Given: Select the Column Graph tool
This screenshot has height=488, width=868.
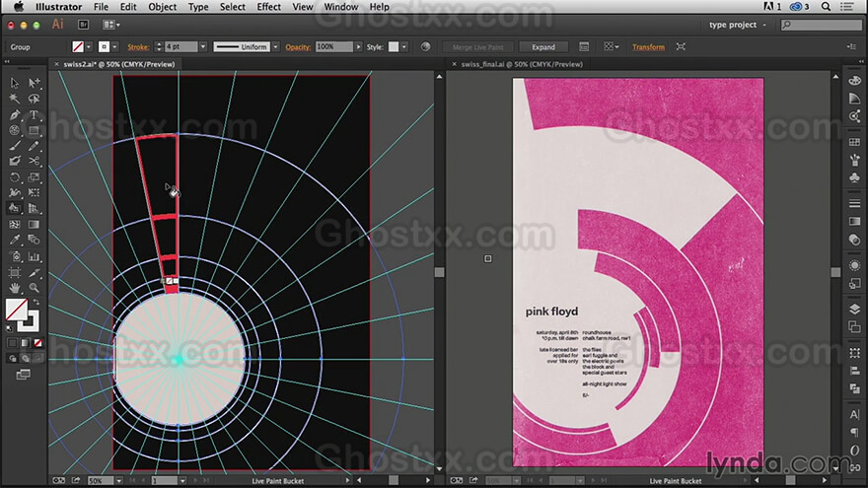Looking at the screenshot, I should click(34, 256).
